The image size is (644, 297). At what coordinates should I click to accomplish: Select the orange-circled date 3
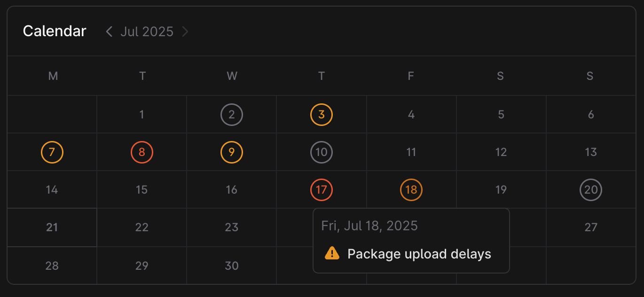tap(322, 115)
